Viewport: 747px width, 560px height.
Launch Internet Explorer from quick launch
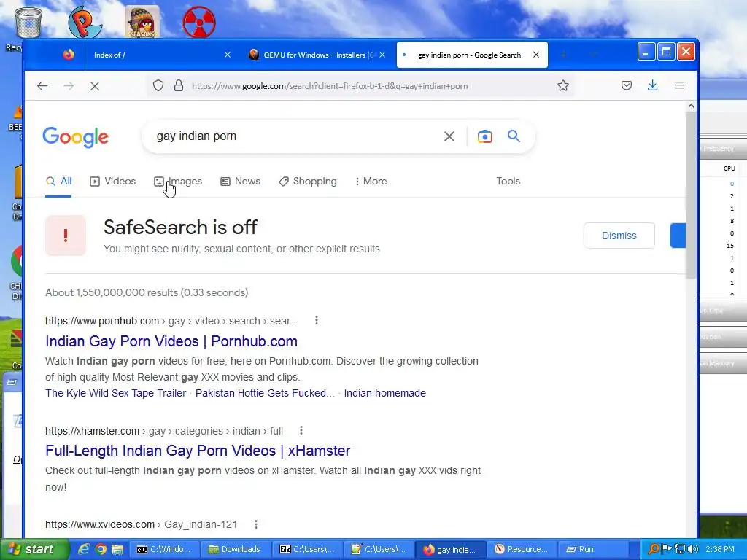click(84, 549)
